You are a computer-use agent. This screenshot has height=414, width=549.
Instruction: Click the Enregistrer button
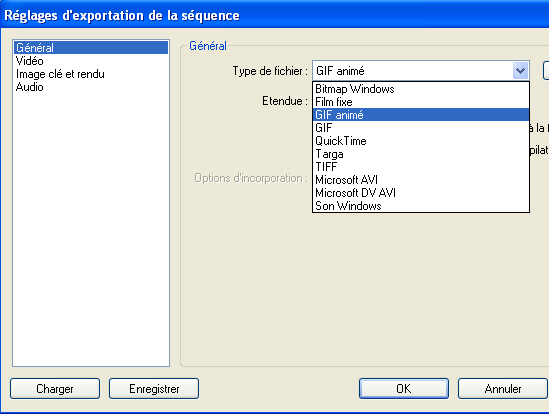coord(154,388)
